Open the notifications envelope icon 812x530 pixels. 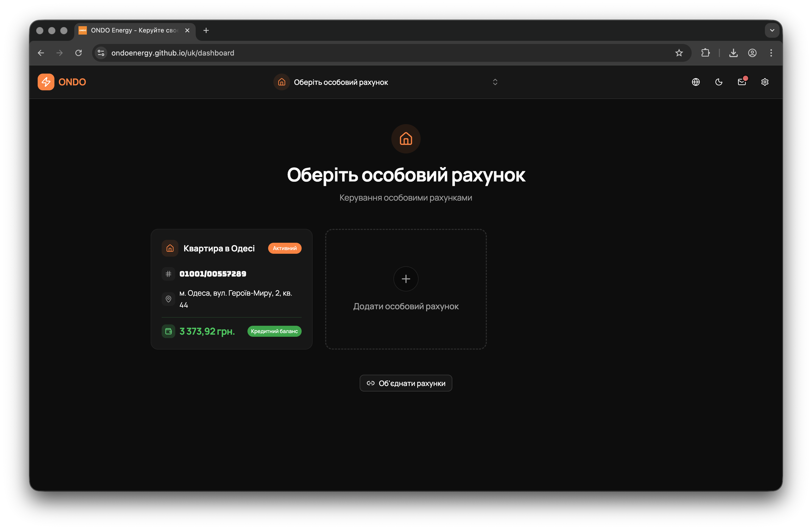tap(742, 82)
